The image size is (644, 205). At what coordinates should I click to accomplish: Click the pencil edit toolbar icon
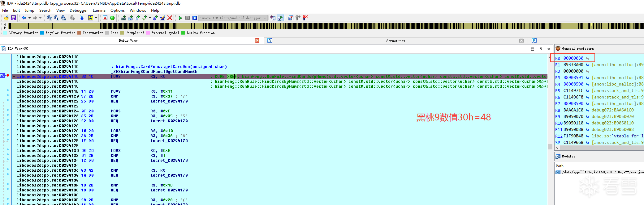click(162, 18)
